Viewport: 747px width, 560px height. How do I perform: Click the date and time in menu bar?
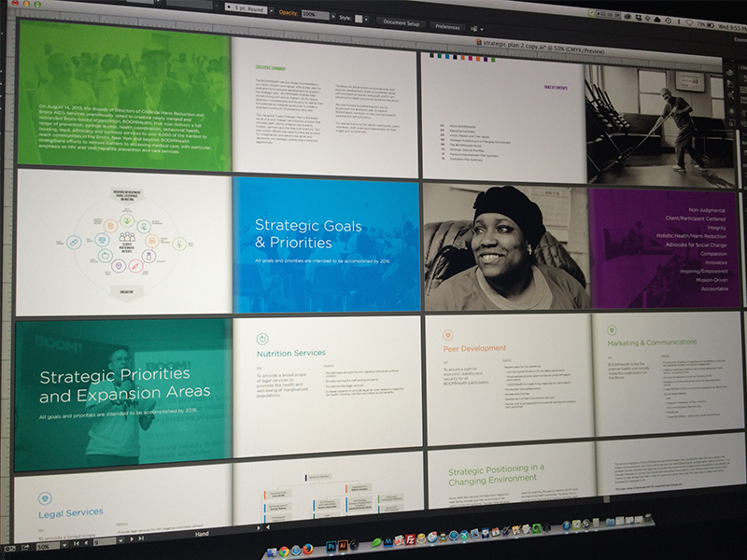[x=731, y=26]
